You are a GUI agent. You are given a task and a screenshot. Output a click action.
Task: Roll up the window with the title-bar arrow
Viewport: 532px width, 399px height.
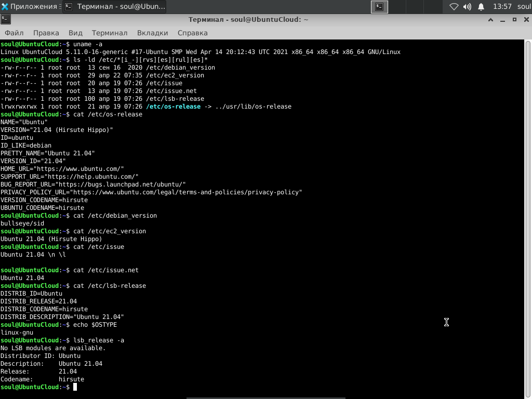point(490,20)
